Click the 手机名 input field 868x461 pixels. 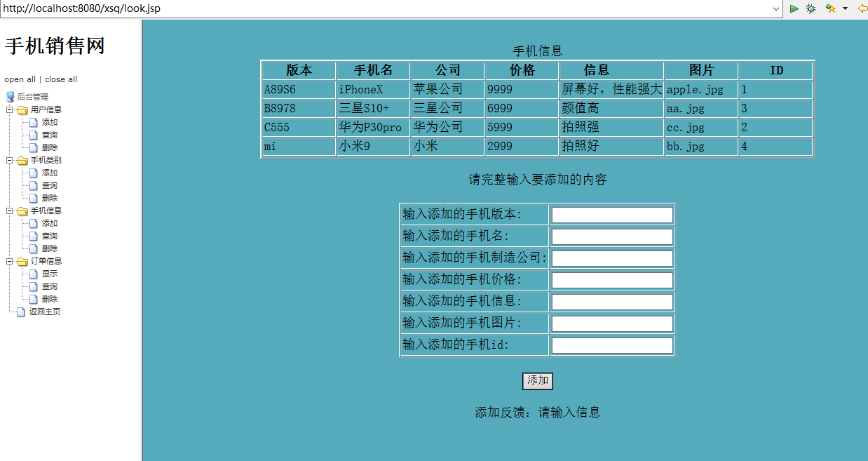[x=612, y=236]
